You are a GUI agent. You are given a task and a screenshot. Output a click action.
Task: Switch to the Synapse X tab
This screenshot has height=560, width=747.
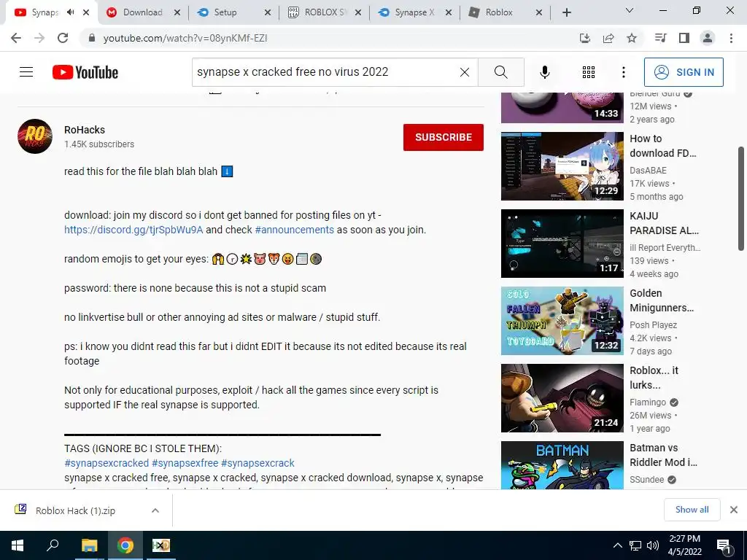click(x=414, y=12)
